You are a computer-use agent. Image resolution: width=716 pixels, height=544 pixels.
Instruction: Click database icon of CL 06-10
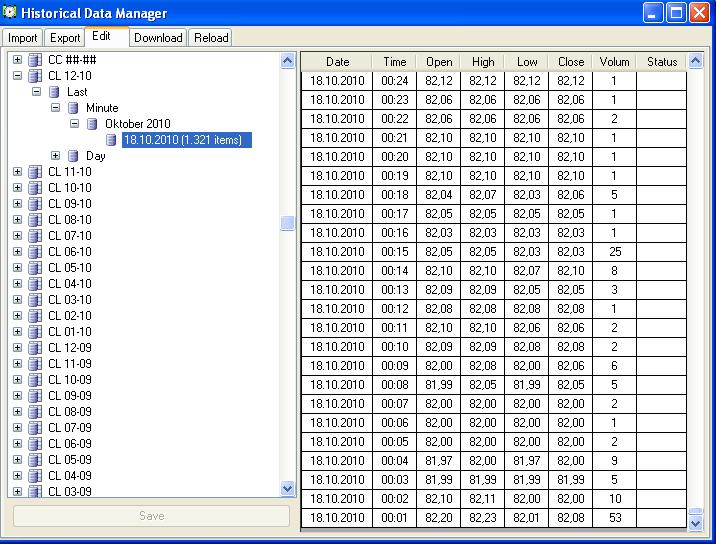[35, 252]
